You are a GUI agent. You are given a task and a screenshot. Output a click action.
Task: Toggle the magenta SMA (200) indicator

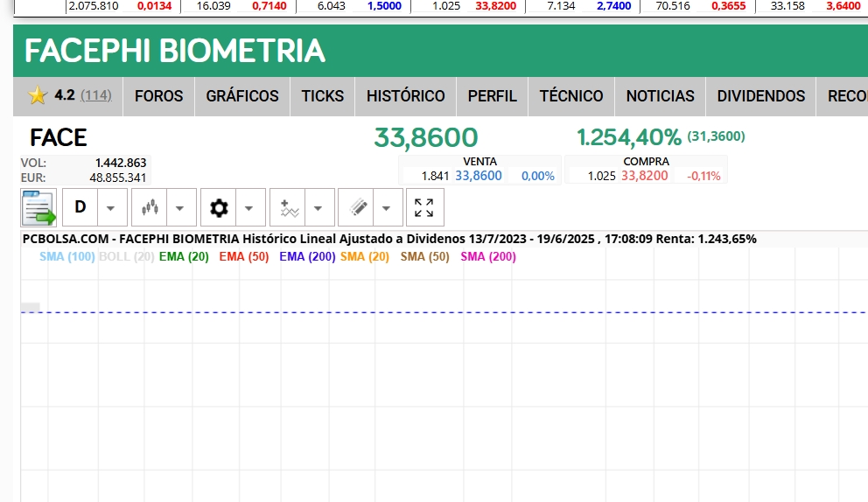point(488,257)
